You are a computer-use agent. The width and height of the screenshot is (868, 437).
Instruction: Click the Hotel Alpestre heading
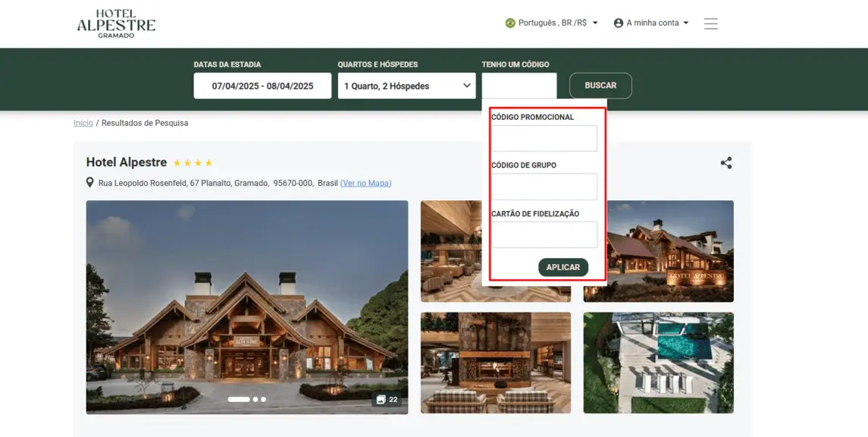tap(126, 162)
